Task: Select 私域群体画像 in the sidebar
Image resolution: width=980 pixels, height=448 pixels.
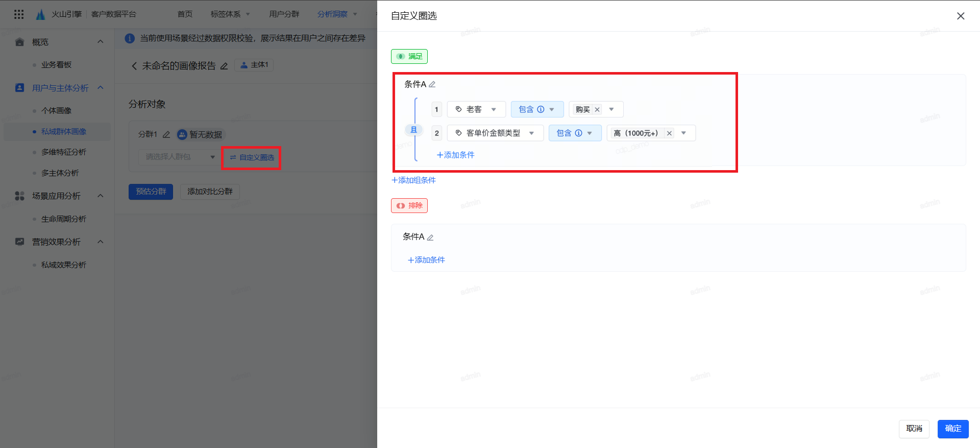Action: [64, 132]
